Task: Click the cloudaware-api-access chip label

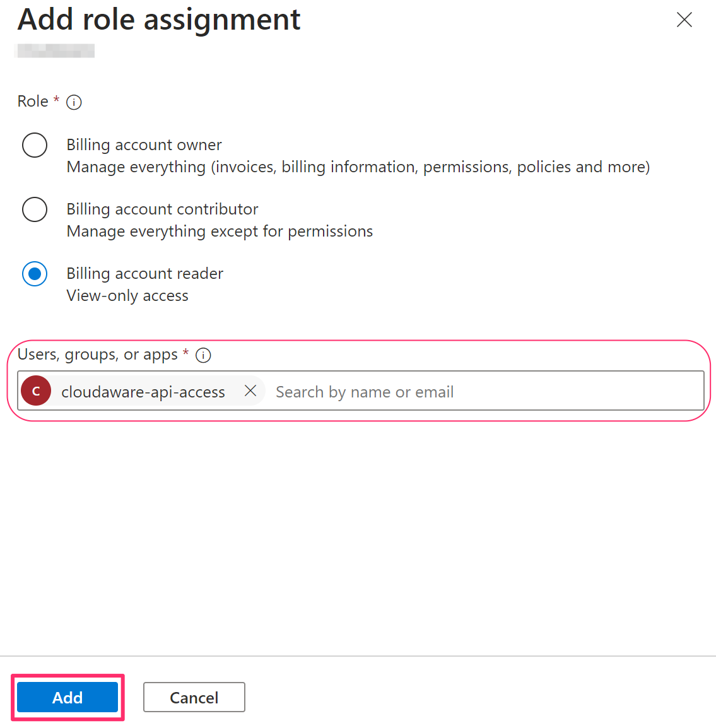Action: [143, 391]
